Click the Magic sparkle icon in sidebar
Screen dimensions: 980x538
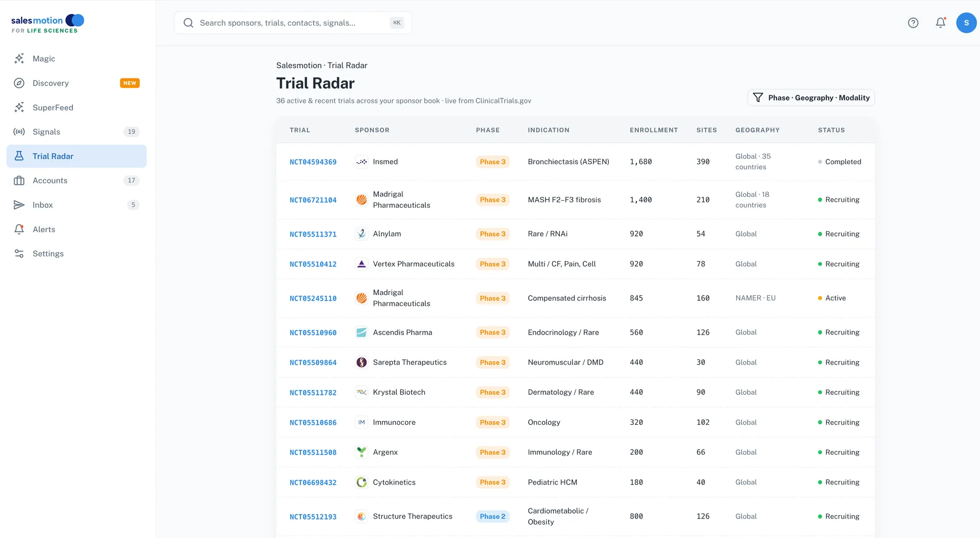point(19,59)
